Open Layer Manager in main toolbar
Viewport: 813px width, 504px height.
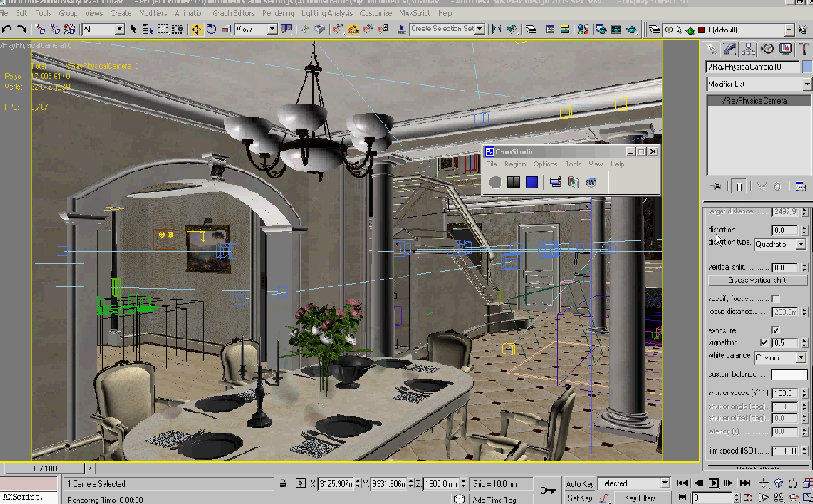(531, 30)
